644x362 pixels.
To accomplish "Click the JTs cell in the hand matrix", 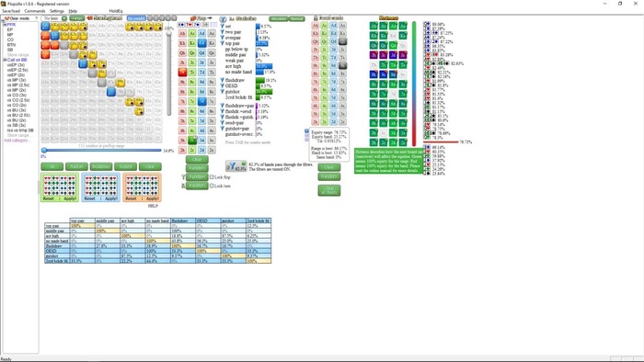I will pyautogui.click(x=83, y=54).
